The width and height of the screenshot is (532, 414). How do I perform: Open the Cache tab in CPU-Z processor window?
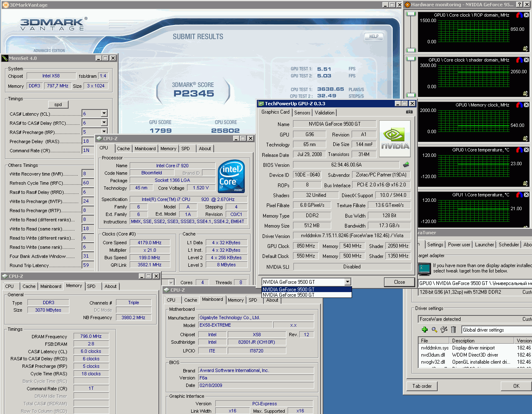click(123, 149)
